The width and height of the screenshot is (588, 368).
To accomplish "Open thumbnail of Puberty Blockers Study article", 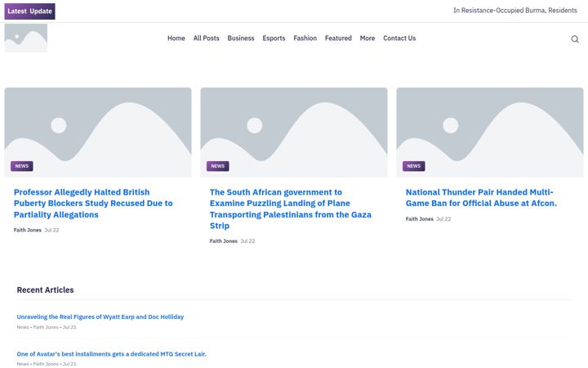I will (x=98, y=132).
